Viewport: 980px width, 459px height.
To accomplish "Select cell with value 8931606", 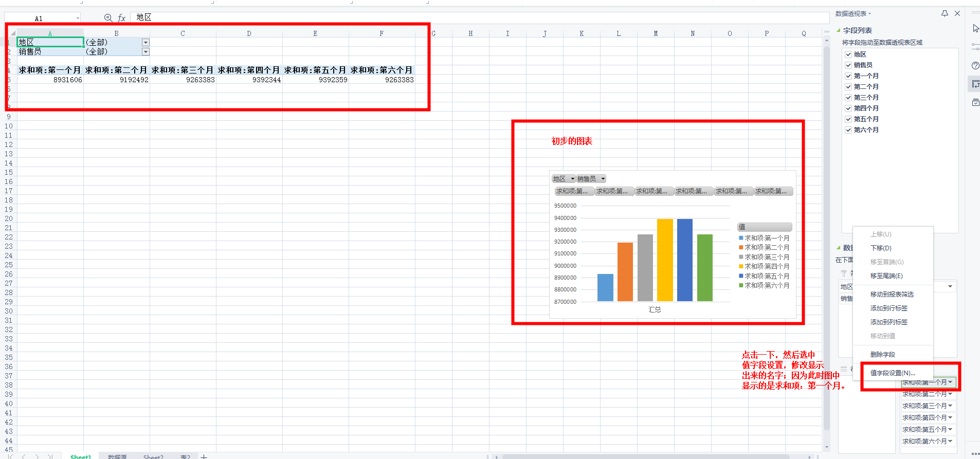I will [x=50, y=80].
